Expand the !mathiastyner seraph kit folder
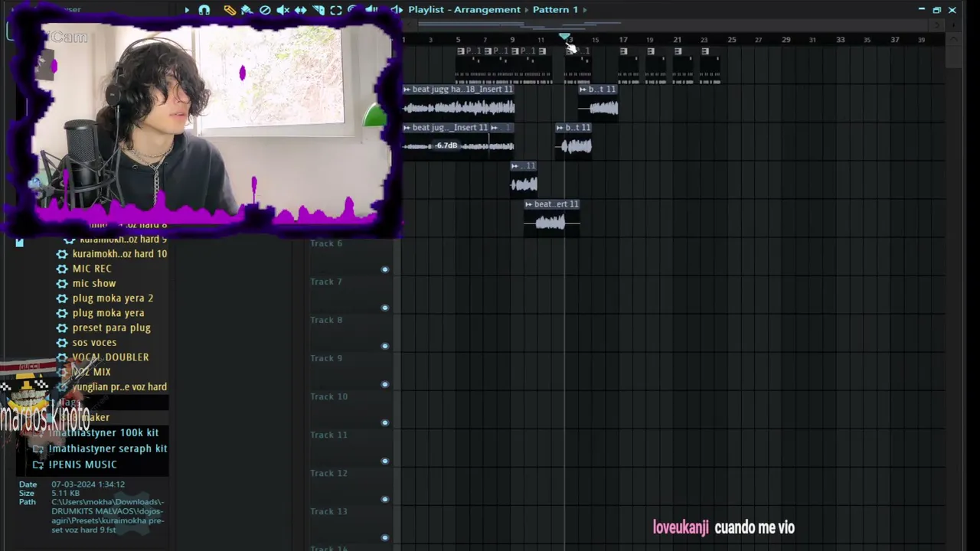 (108, 448)
